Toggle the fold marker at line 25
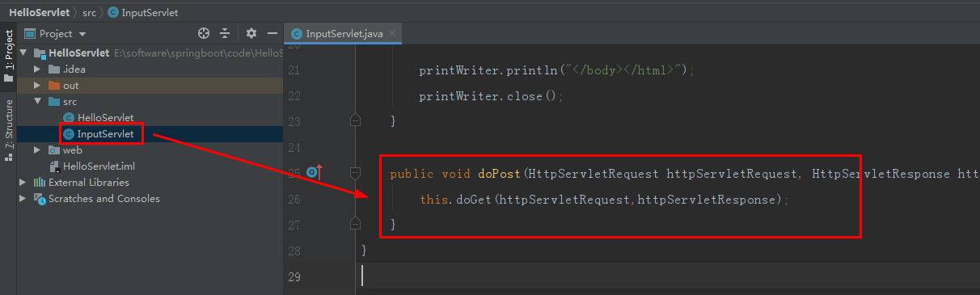The width and height of the screenshot is (980, 295). (x=354, y=172)
